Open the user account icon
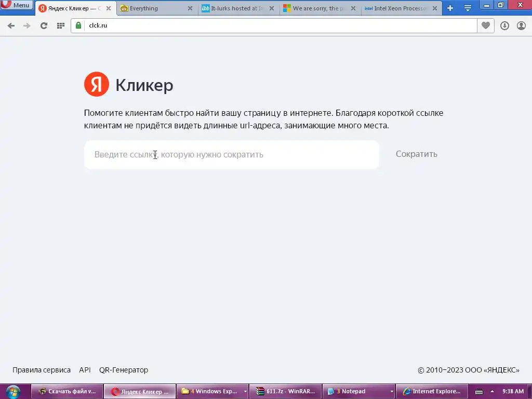The image size is (532, 399). point(521,26)
